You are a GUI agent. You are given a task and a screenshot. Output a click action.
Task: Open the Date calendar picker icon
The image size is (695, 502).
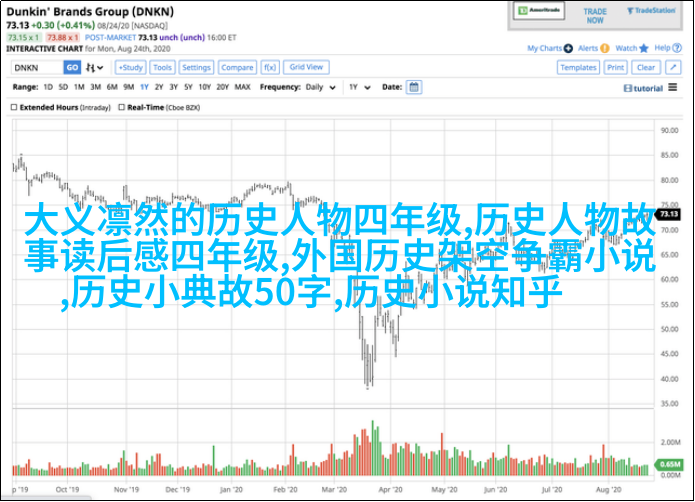coord(414,87)
